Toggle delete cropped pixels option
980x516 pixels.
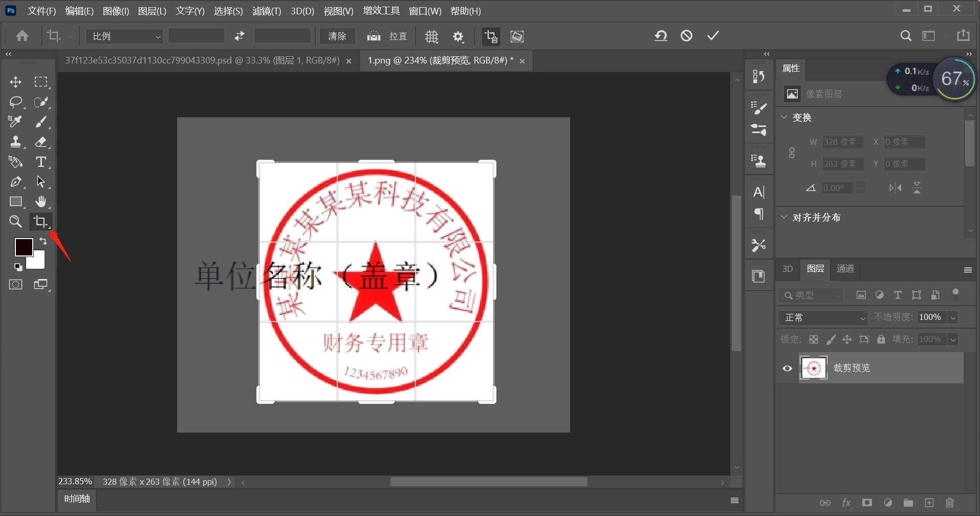[491, 36]
